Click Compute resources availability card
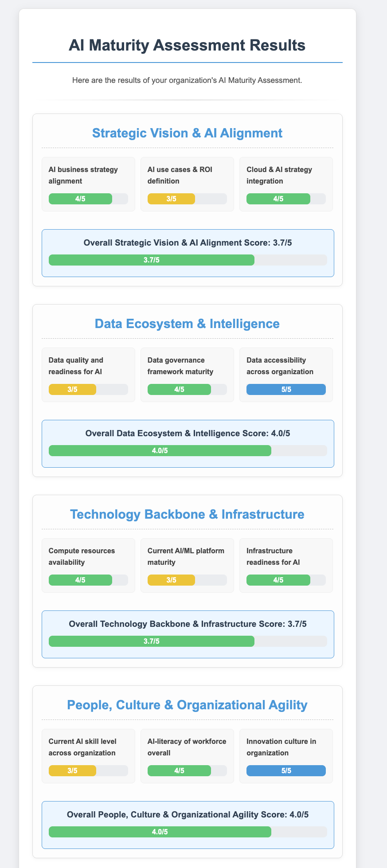 point(88,565)
